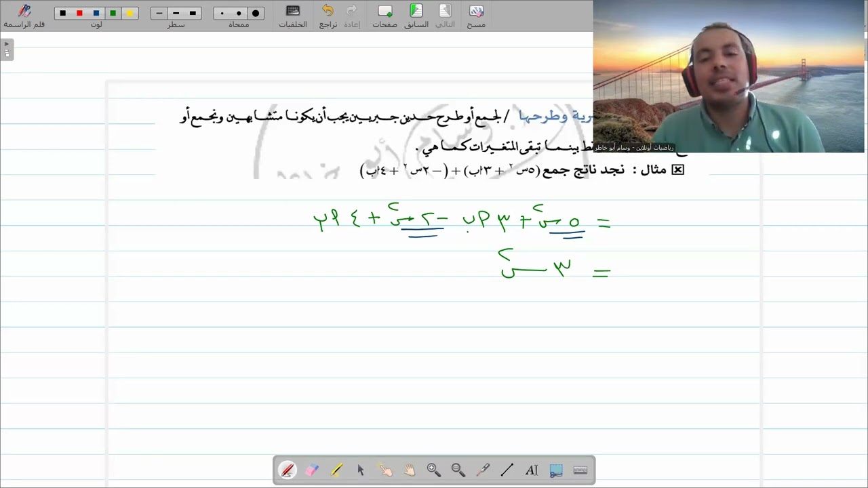Go to the previous page (السابق)
Viewport: 868px width, 488px height.
[x=416, y=16]
